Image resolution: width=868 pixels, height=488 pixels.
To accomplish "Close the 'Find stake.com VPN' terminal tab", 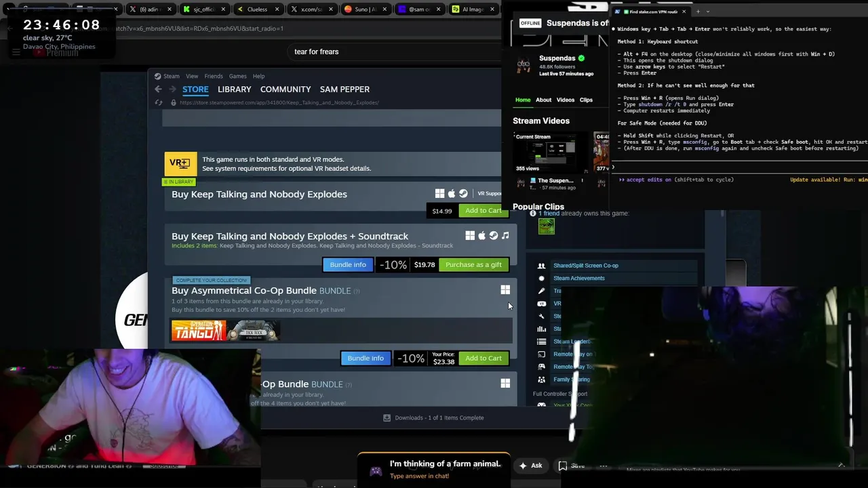I will tap(684, 12).
